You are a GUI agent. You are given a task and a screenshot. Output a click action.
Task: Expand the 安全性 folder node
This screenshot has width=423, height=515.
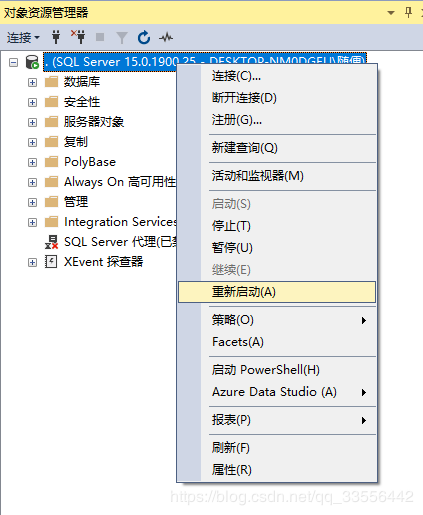(x=32, y=102)
